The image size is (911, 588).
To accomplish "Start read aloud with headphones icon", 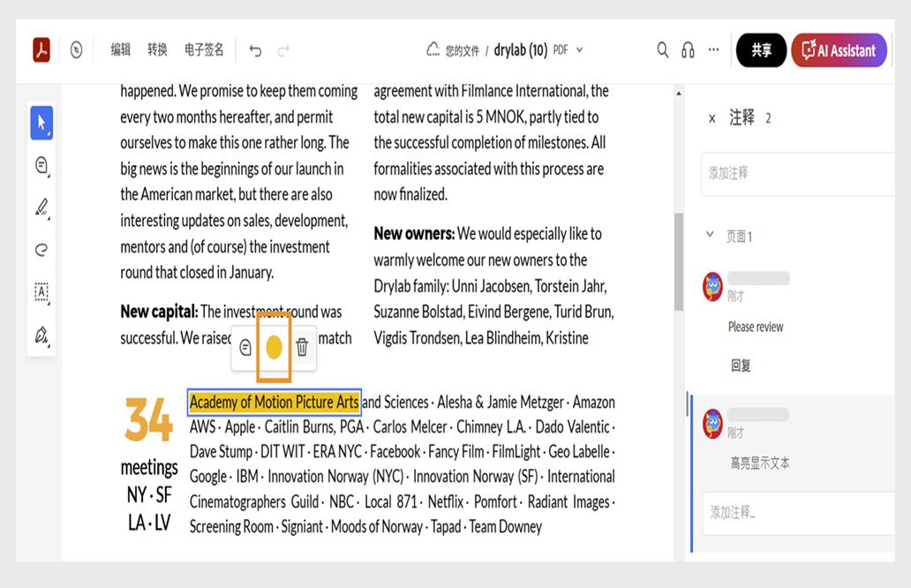I will click(688, 50).
